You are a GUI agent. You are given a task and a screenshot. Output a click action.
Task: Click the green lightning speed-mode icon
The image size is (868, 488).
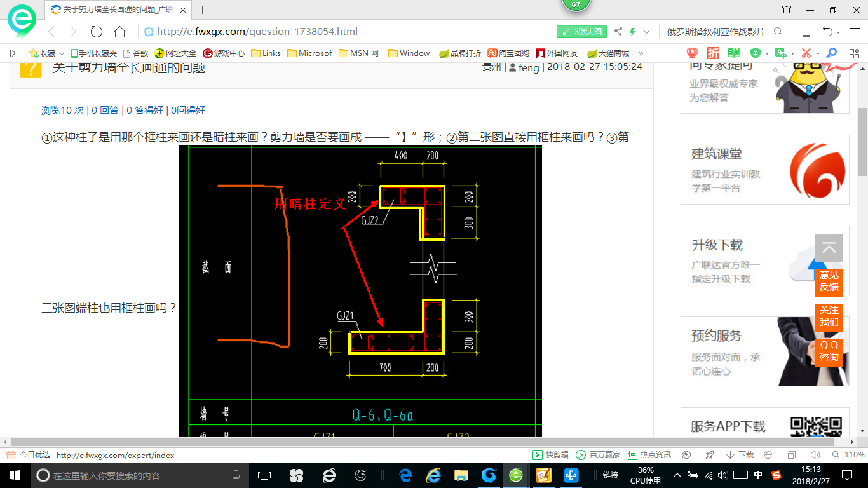[633, 32]
